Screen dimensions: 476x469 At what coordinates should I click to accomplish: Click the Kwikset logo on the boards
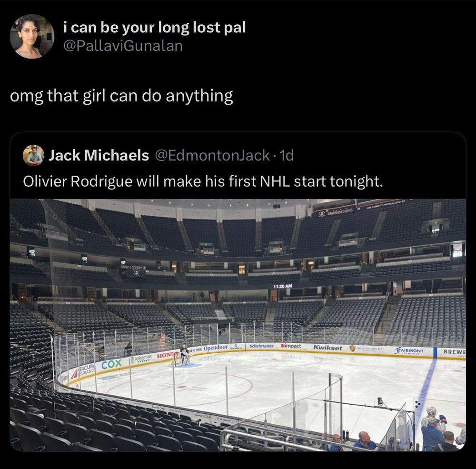[327, 348]
